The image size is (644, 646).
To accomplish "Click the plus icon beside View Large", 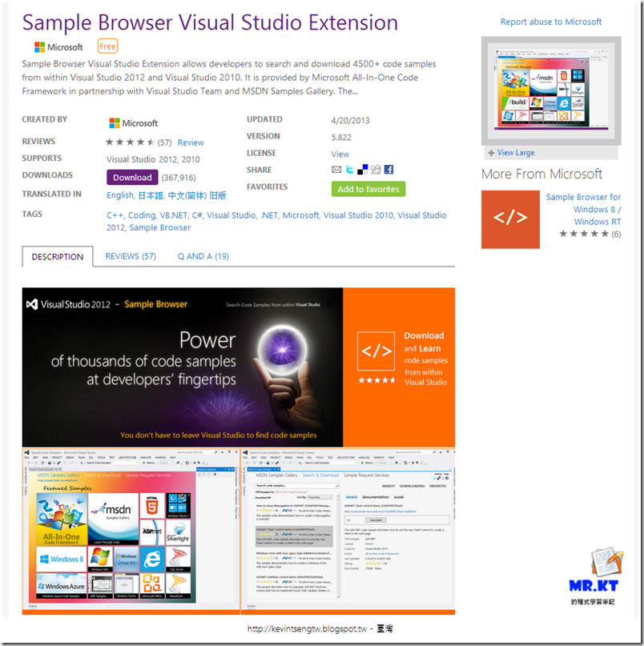I will (x=491, y=153).
